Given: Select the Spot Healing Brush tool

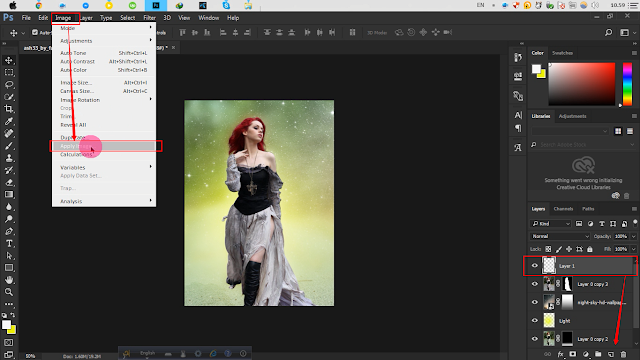Looking at the screenshot, I should 9,133.
